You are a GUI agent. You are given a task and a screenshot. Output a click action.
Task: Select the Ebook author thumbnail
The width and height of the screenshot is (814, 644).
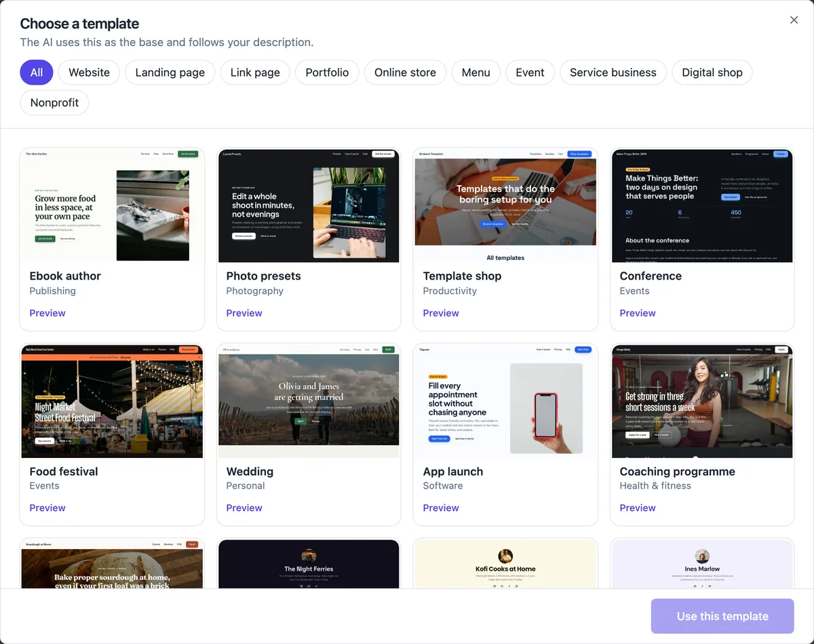click(112, 206)
